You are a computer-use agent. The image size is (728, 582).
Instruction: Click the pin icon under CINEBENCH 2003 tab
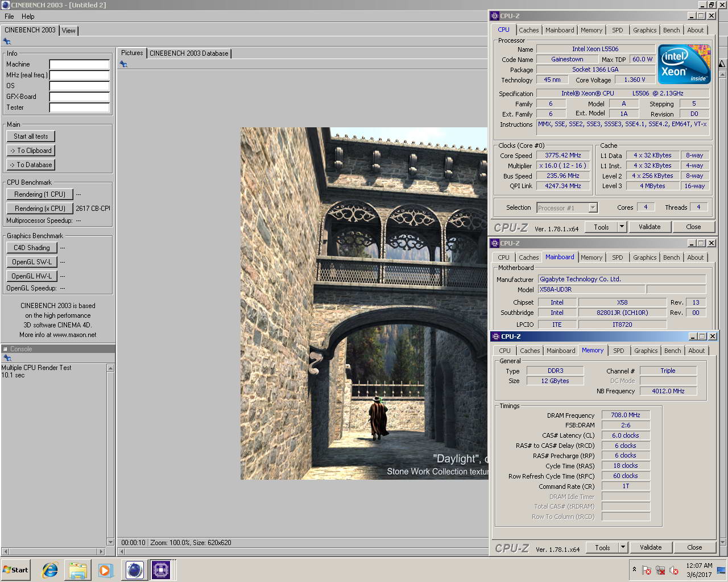7,41
